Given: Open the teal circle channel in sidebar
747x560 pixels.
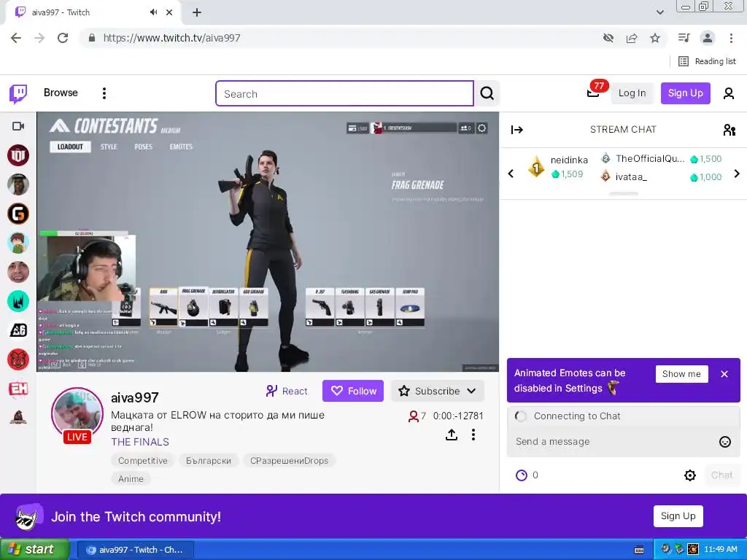Looking at the screenshot, I should [18, 301].
